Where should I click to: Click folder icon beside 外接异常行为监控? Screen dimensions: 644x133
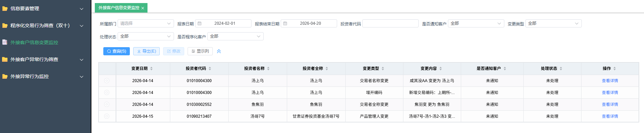pyautogui.click(x=5, y=77)
